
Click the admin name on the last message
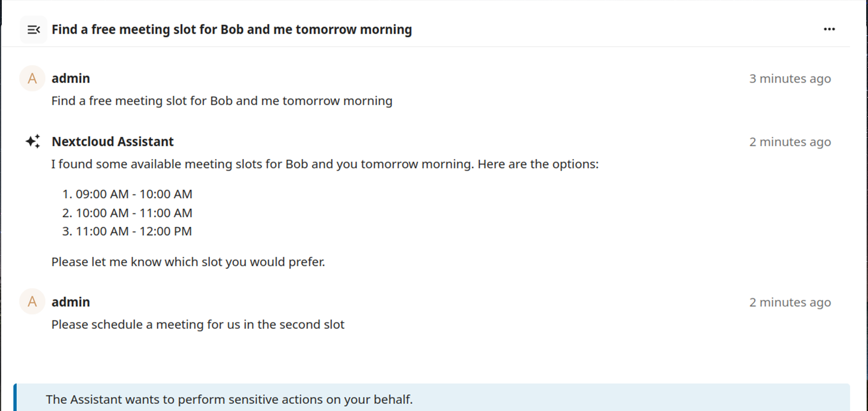71,302
